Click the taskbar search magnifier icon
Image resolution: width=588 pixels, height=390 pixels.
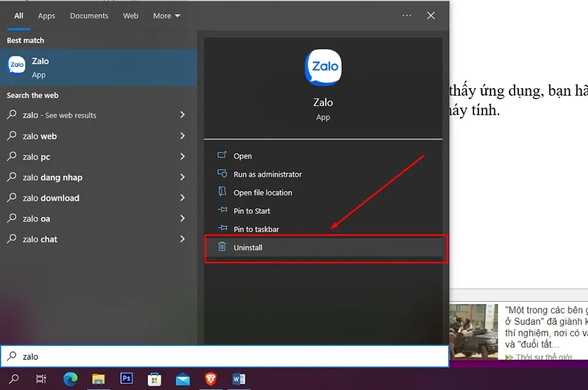pos(13,379)
